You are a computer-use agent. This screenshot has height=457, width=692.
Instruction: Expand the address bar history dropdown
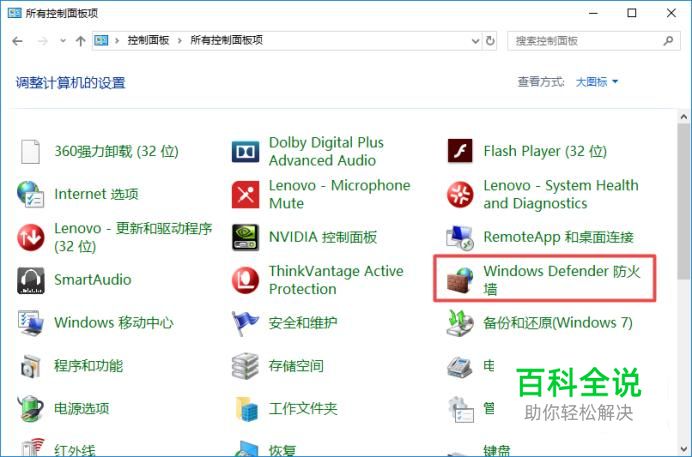[475, 41]
